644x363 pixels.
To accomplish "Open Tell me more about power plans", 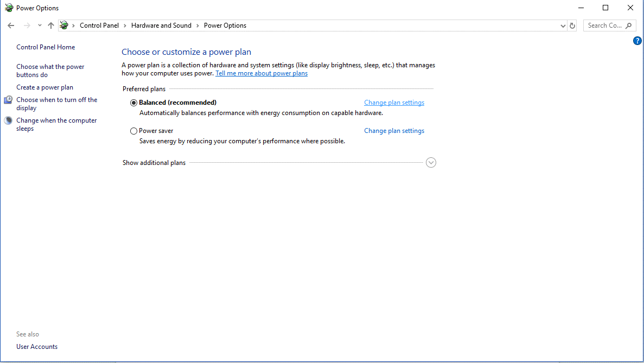I will click(x=262, y=73).
